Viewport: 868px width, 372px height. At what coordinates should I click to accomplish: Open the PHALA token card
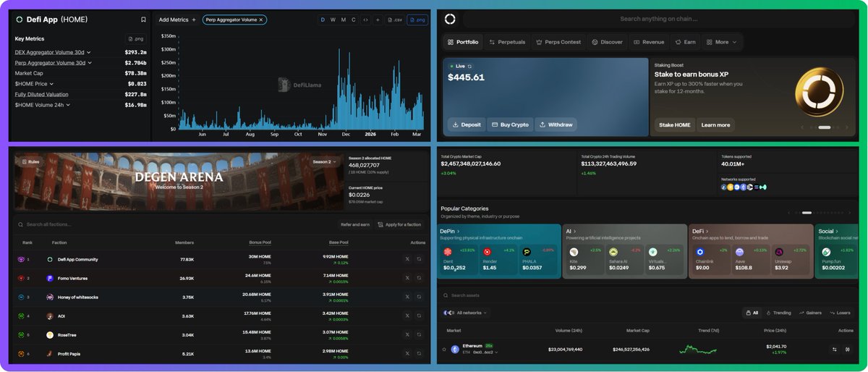tap(537, 260)
